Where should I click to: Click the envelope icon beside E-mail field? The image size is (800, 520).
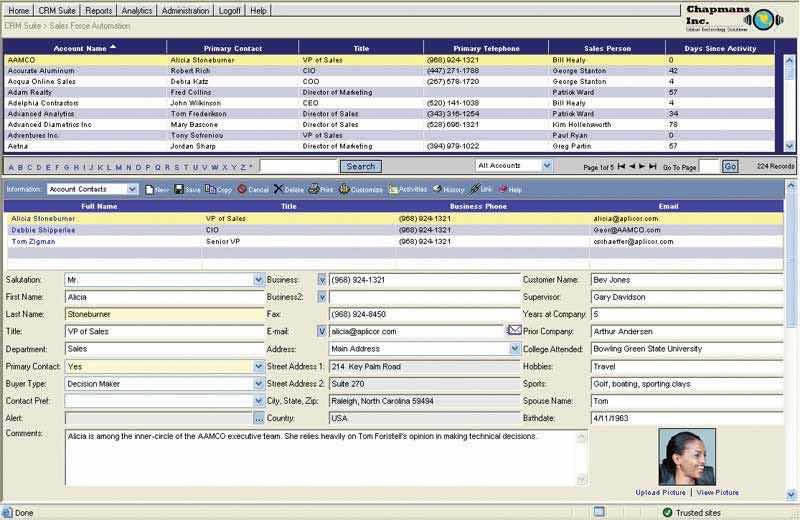pyautogui.click(x=514, y=330)
